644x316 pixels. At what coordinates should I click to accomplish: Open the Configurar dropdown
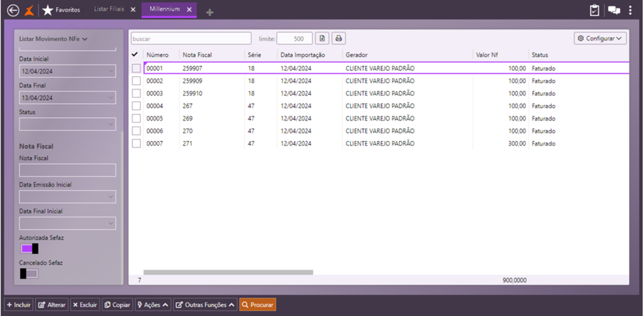click(x=600, y=38)
